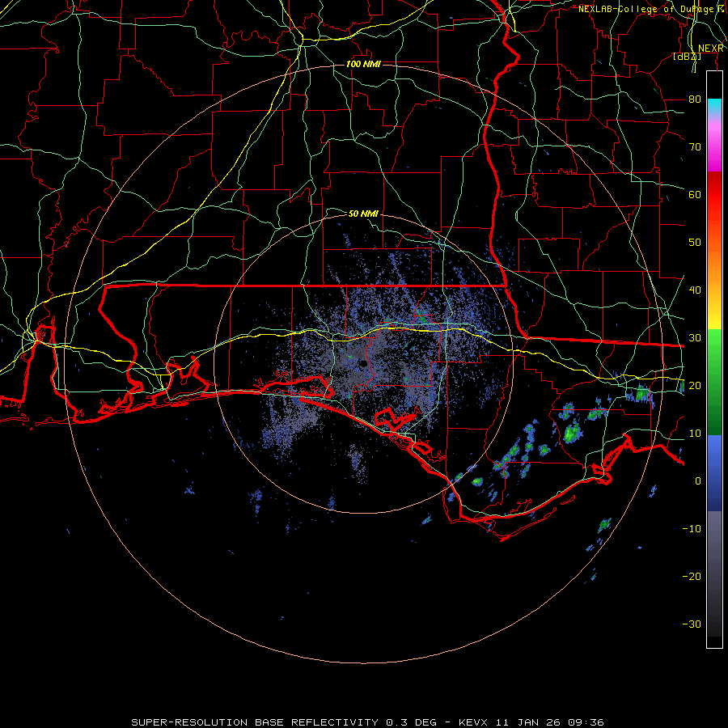This screenshot has width=728, height=728.
Task: Click the cyan top segment of the color bar
Action: pos(714,107)
